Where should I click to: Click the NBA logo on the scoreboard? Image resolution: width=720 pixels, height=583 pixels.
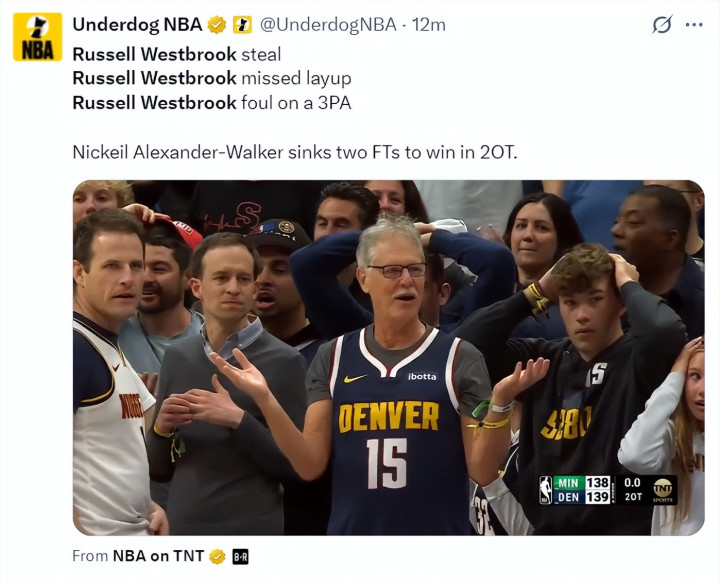point(546,490)
